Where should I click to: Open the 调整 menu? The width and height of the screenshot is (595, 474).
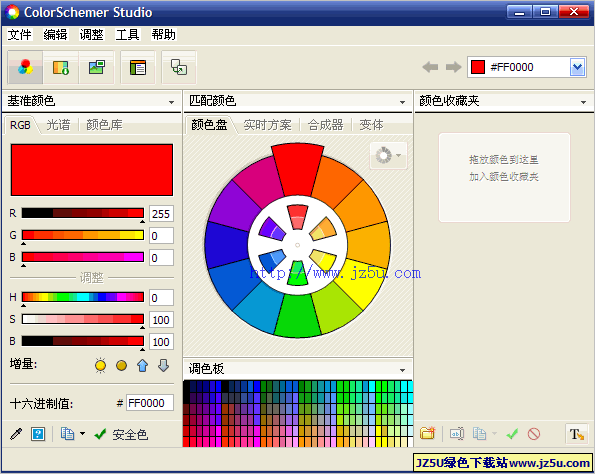point(91,35)
